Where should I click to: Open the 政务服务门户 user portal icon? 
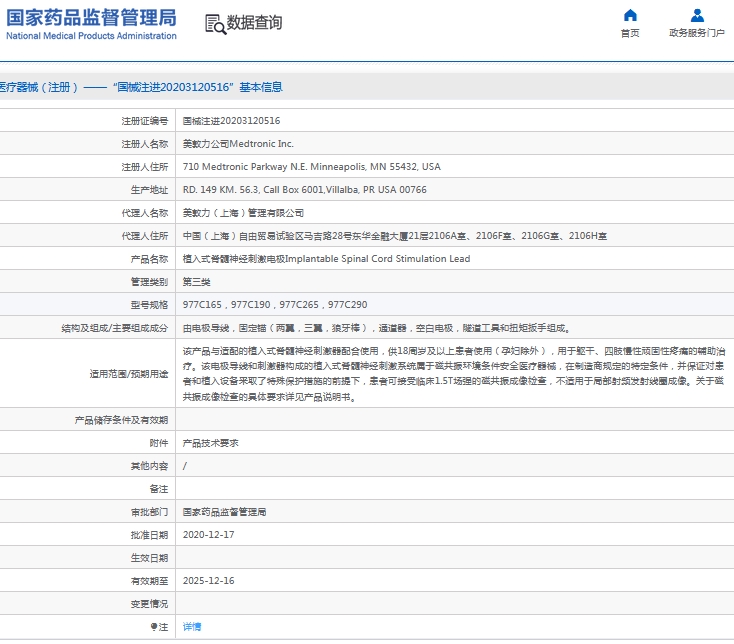[x=697, y=15]
